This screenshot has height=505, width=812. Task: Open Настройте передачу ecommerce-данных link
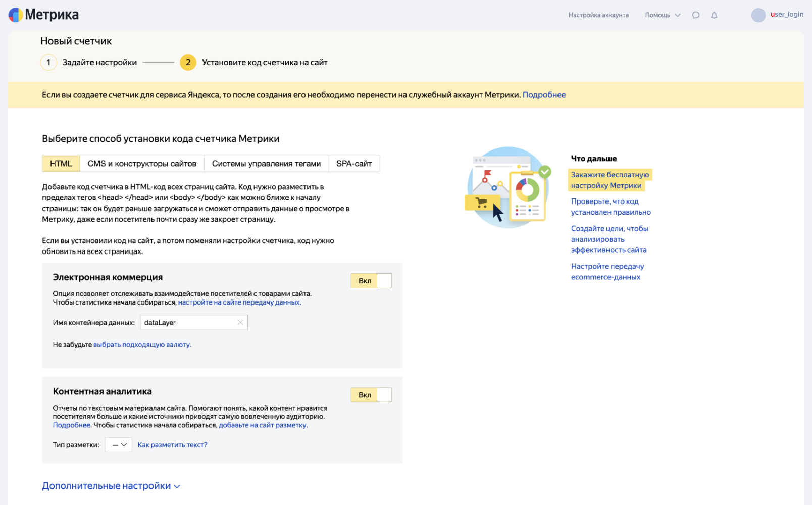607,272
